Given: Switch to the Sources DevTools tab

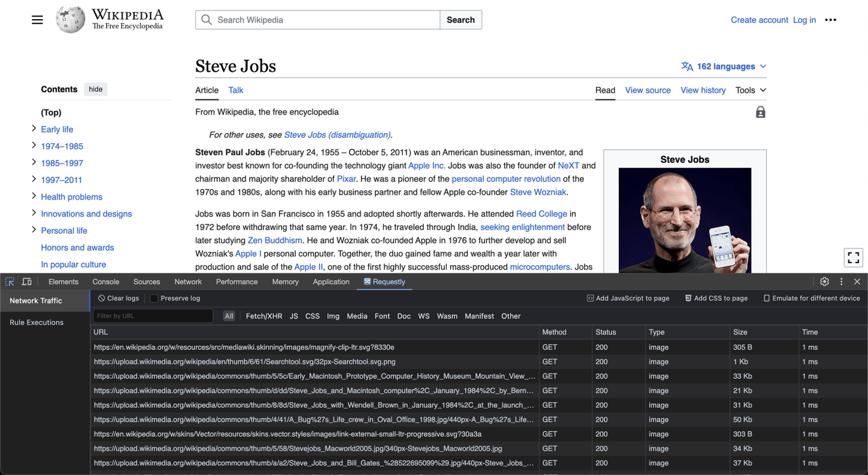Looking at the screenshot, I should 147,282.
